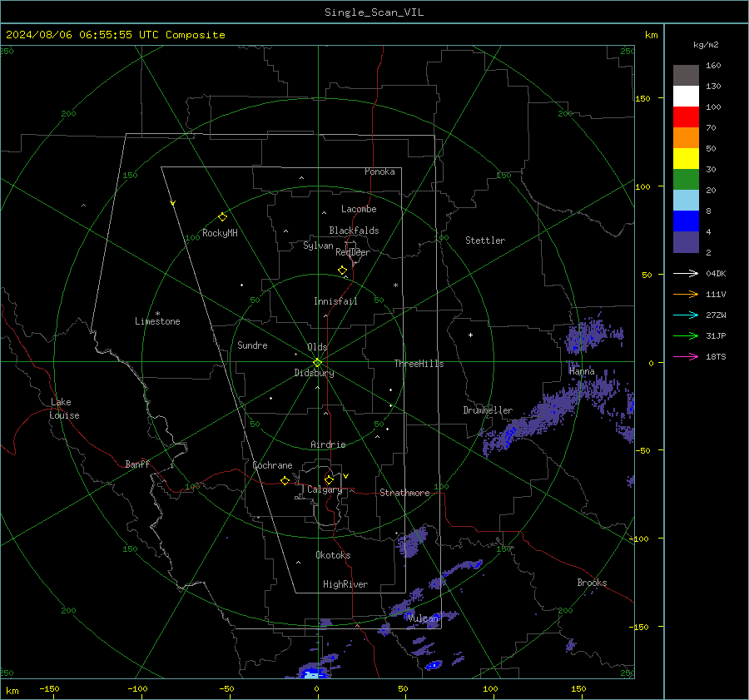The image size is (749, 700).
Task: Click the Lake Louise label
Action: tap(64, 409)
